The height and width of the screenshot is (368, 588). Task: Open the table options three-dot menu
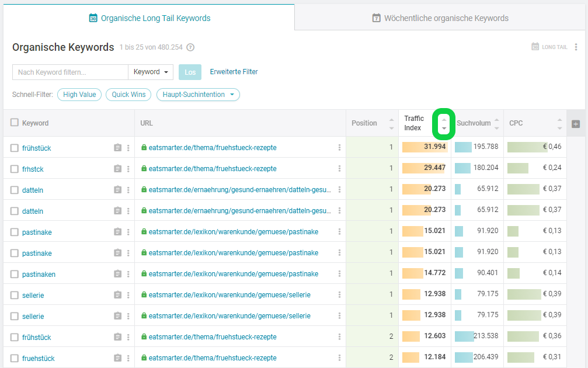pos(576,47)
